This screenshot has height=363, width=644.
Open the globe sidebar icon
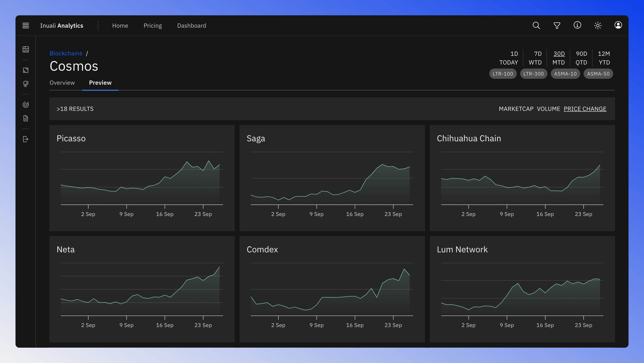coord(26,84)
